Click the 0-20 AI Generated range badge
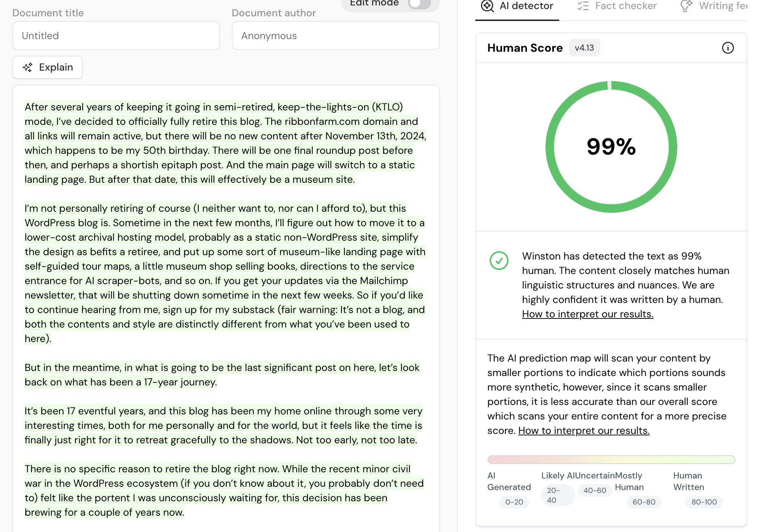The height and width of the screenshot is (532, 757). [x=514, y=502]
